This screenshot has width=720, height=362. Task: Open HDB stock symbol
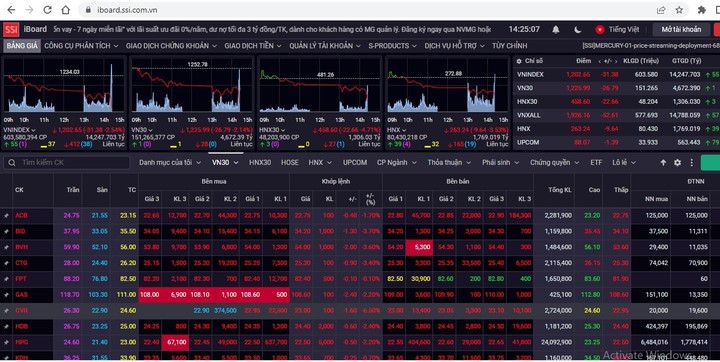click(x=22, y=326)
